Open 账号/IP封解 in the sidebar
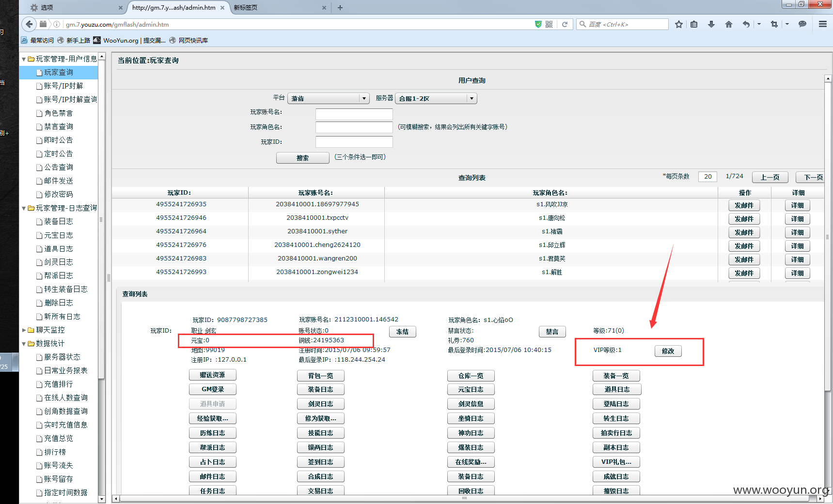Image resolution: width=833 pixels, height=504 pixels. point(63,86)
